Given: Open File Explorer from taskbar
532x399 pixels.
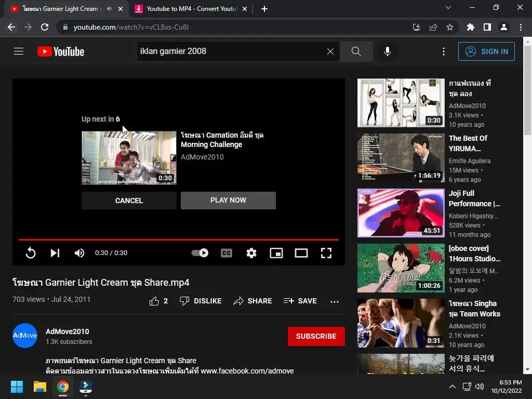Looking at the screenshot, I should 39,387.
